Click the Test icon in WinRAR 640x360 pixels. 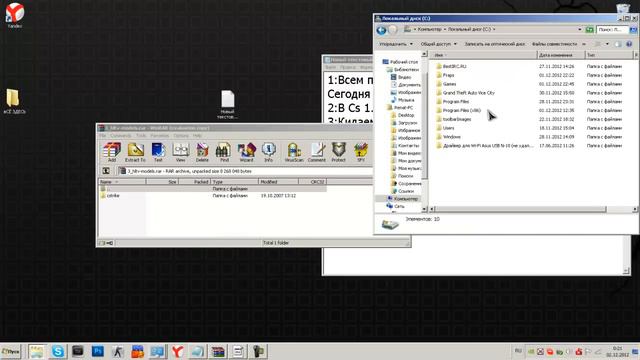(158, 152)
